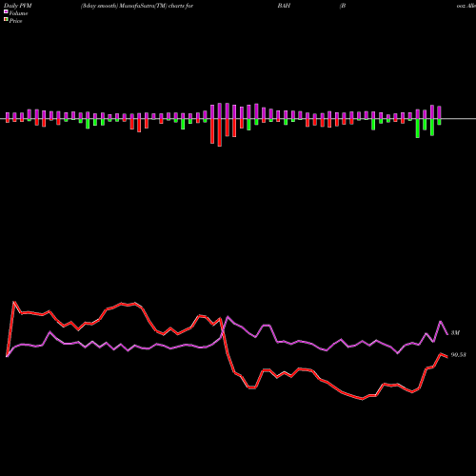The image size is (476, 476).
Task: Click the '3M' volume value label
Action: [x=455, y=332]
